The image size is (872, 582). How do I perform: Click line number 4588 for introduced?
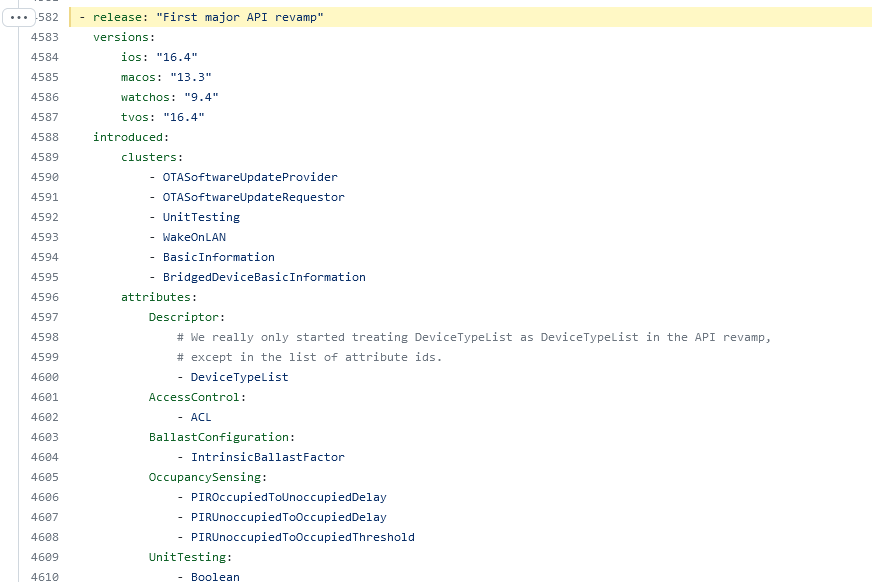tap(44, 137)
